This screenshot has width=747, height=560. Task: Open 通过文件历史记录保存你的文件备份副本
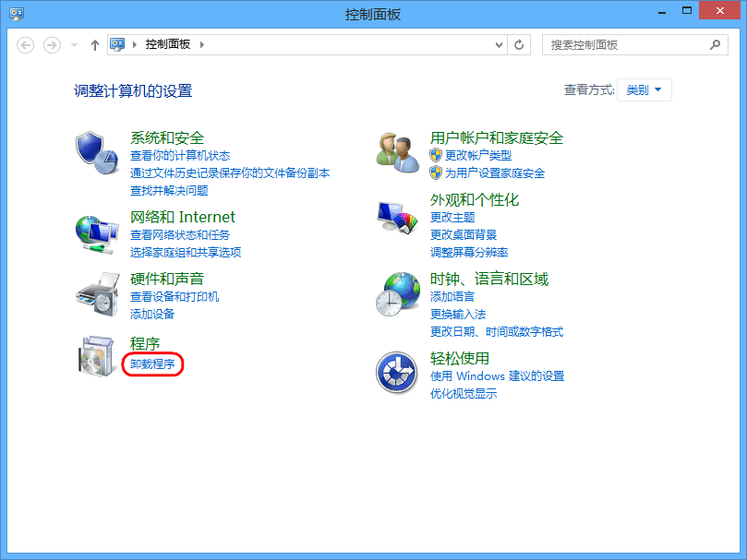pos(230,173)
